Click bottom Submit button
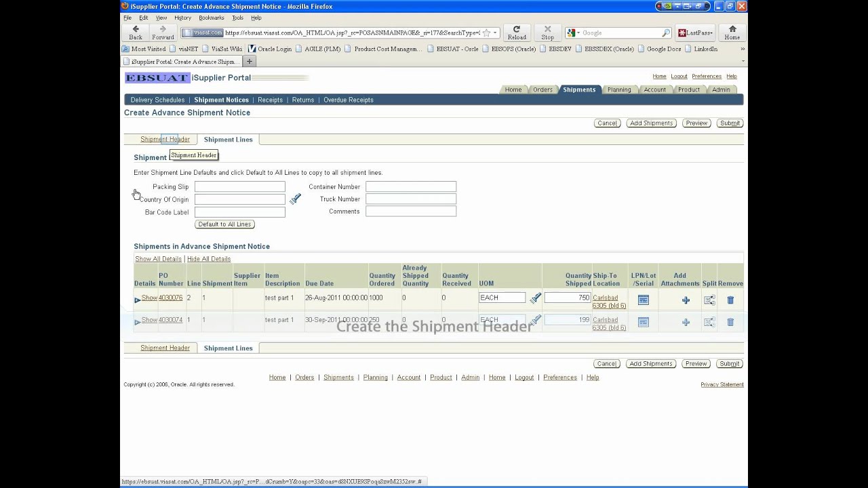 click(x=730, y=364)
